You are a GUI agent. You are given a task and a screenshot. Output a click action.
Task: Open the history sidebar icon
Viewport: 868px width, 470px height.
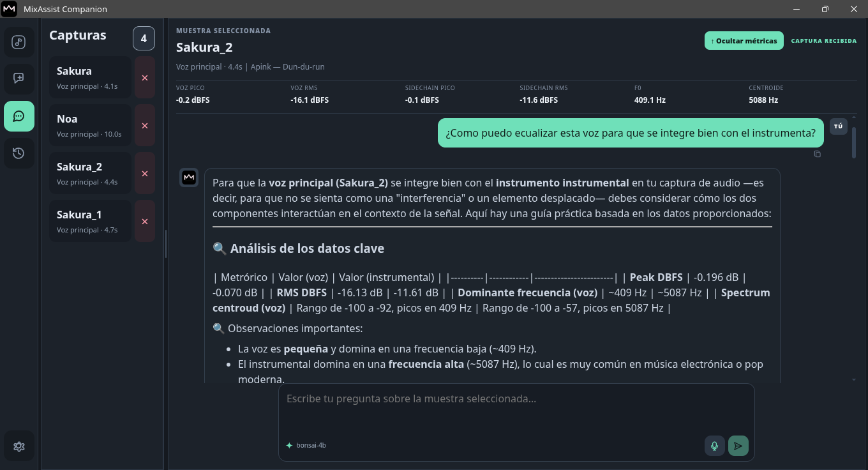tap(19, 153)
